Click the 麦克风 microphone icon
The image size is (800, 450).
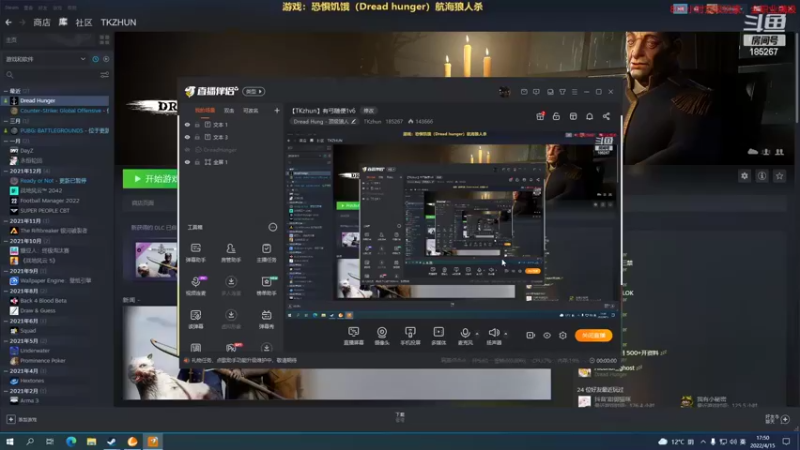coord(465,333)
